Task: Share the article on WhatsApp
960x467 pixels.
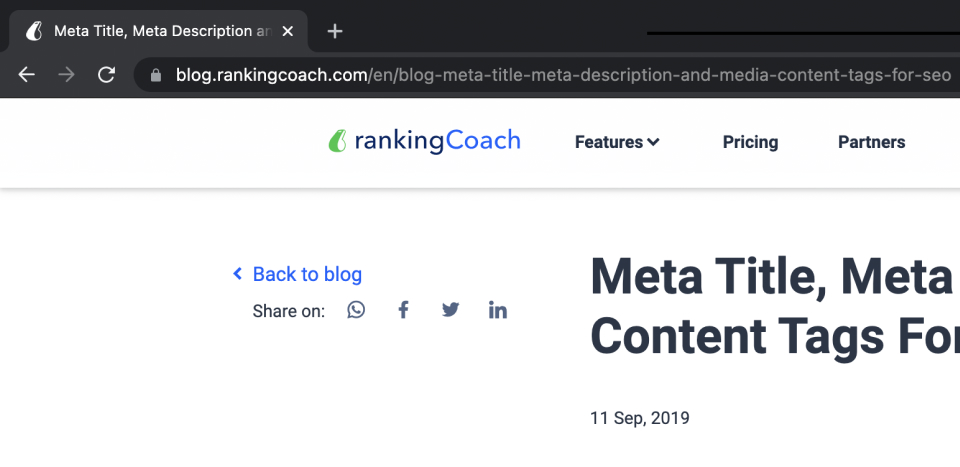Action: 356,310
